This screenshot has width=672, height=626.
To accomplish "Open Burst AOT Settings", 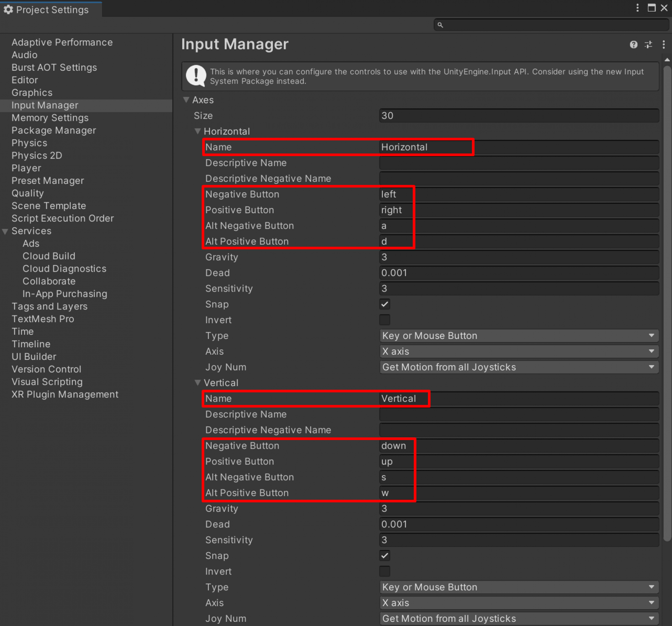I will coord(54,68).
